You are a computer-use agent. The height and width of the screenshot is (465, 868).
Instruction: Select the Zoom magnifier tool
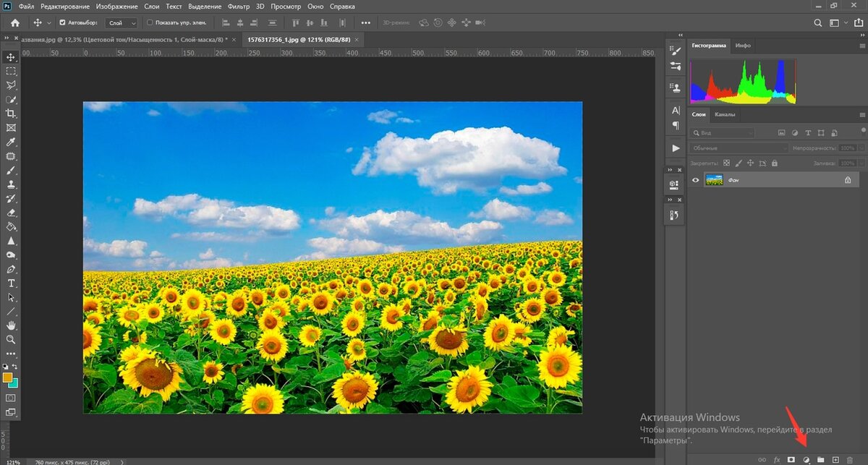click(x=11, y=339)
